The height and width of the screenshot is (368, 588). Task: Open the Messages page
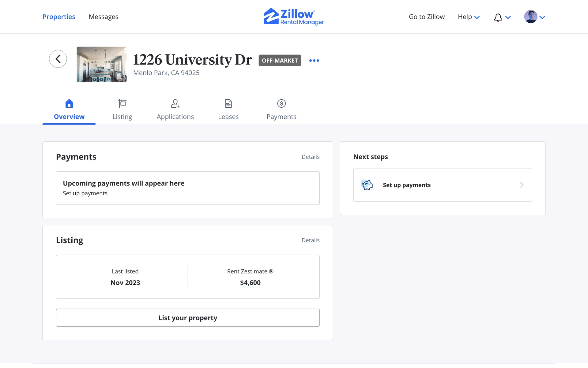pyautogui.click(x=104, y=17)
